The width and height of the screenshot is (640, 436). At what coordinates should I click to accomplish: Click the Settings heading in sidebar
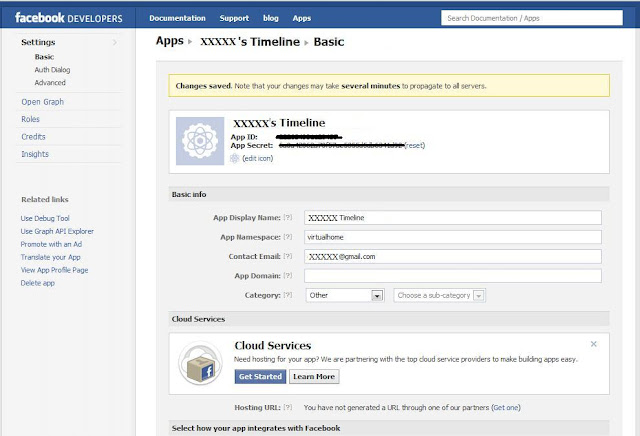pyautogui.click(x=38, y=42)
